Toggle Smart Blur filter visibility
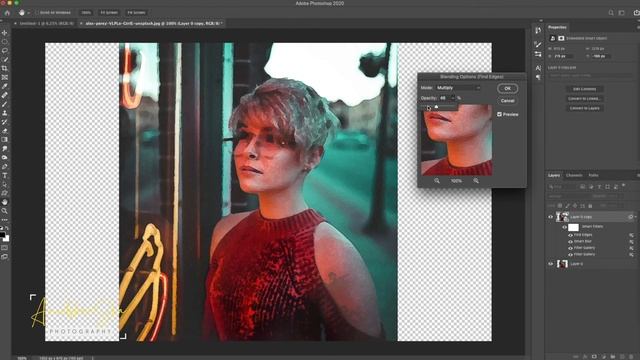The image size is (640, 360). pyautogui.click(x=570, y=242)
